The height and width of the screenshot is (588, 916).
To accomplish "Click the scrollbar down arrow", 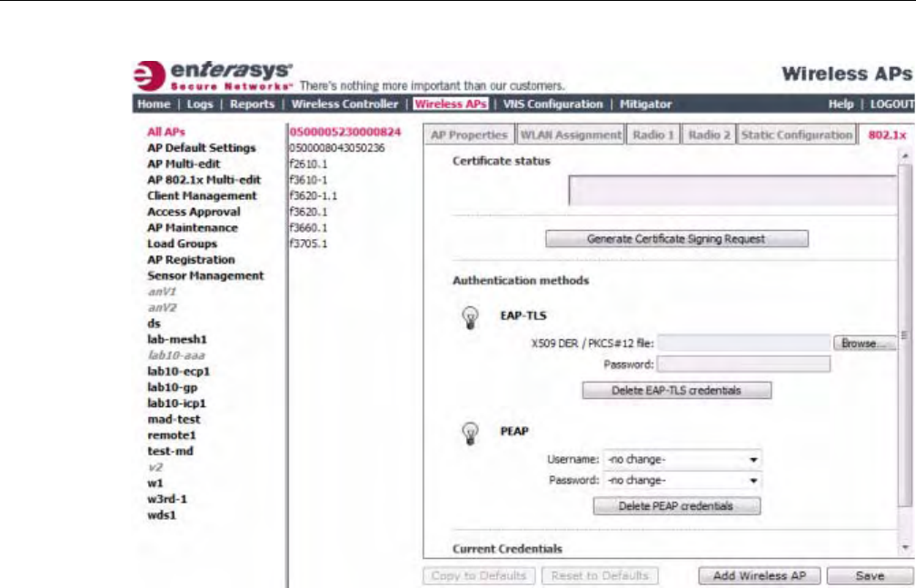I will click(x=905, y=548).
